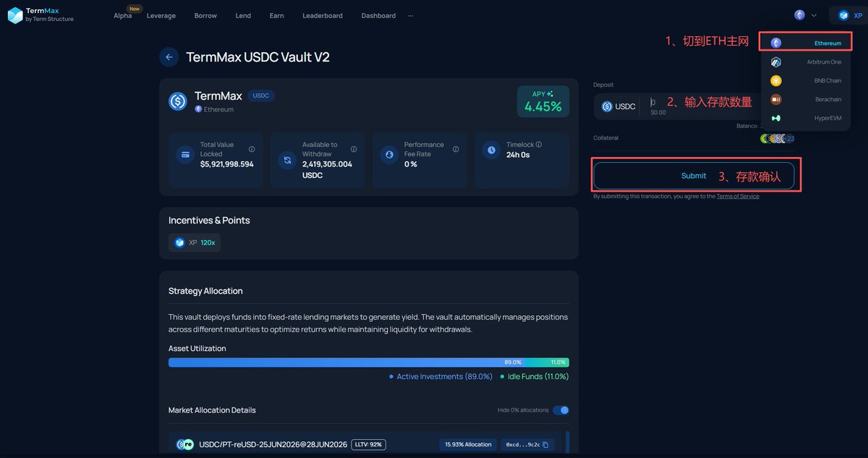Click info icon beside Available to Withdraw

click(x=354, y=149)
